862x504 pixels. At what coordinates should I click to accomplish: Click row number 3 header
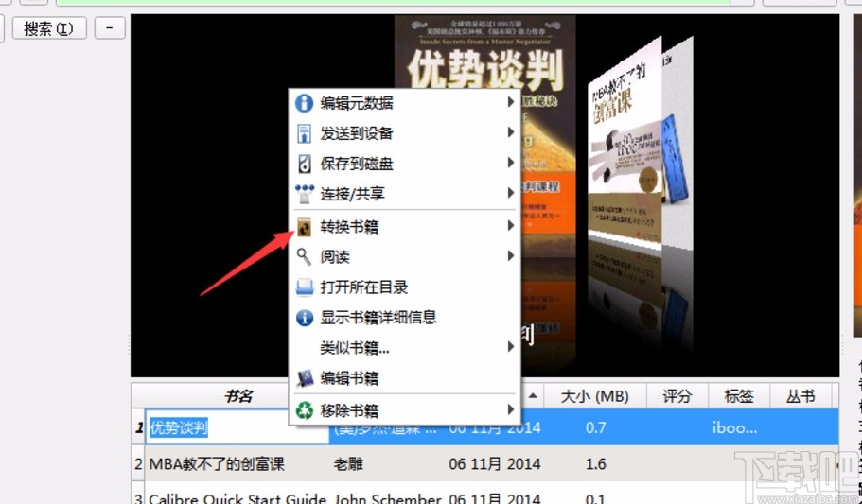pyautogui.click(x=138, y=496)
